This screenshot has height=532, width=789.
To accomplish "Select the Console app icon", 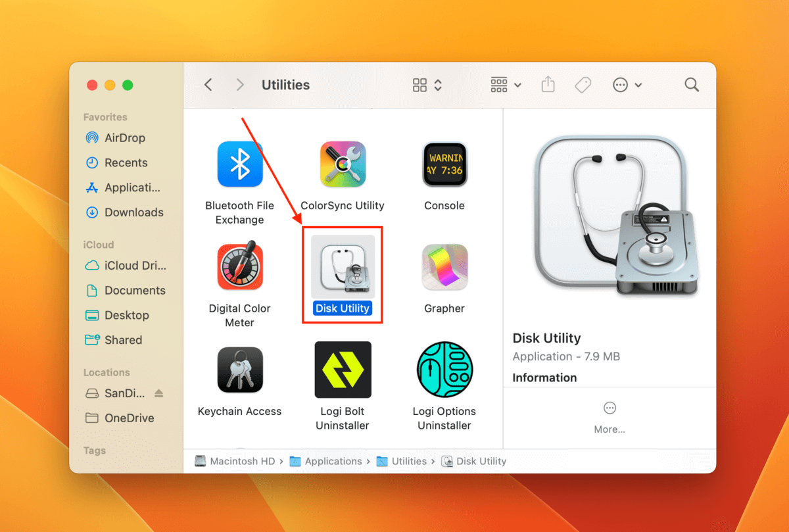I will point(444,164).
